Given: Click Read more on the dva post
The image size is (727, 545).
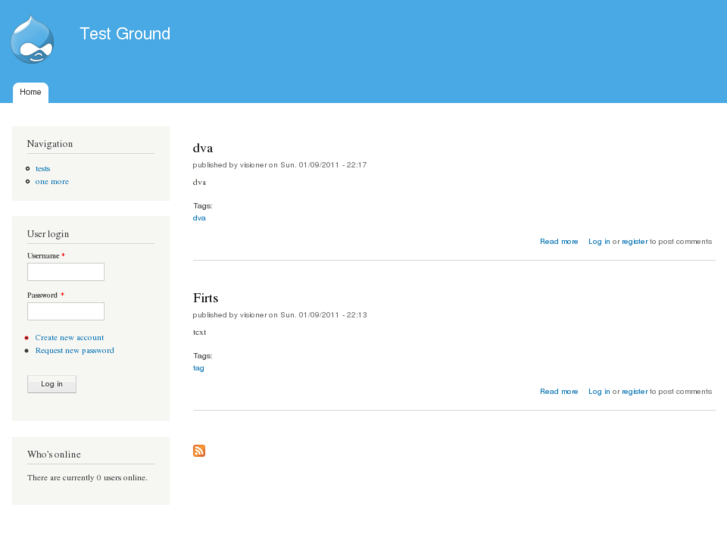Looking at the screenshot, I should 559,241.
